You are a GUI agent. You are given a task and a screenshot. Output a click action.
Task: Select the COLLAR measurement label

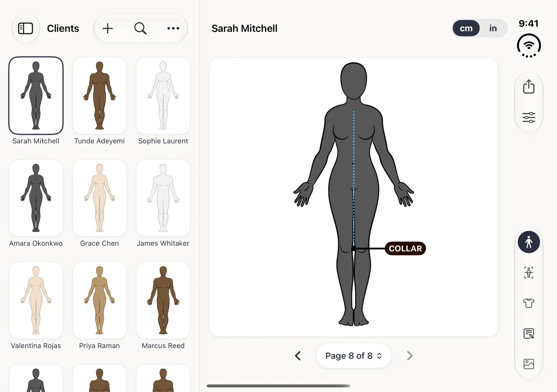(405, 248)
